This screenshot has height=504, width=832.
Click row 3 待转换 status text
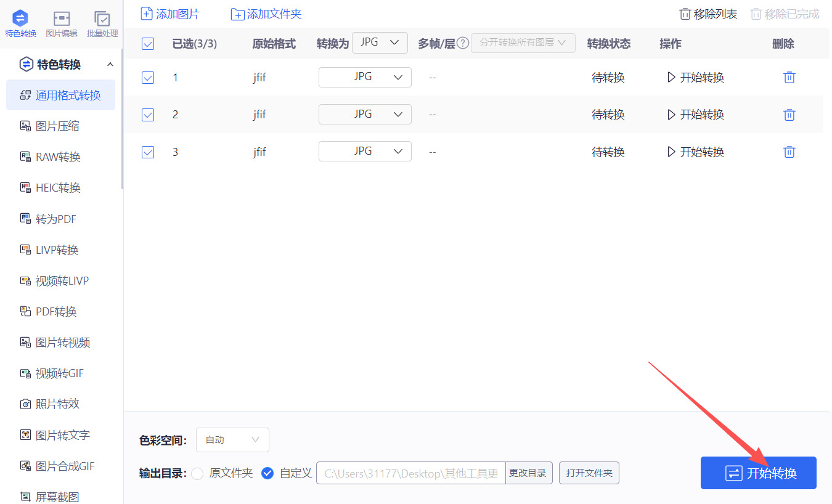pos(608,152)
